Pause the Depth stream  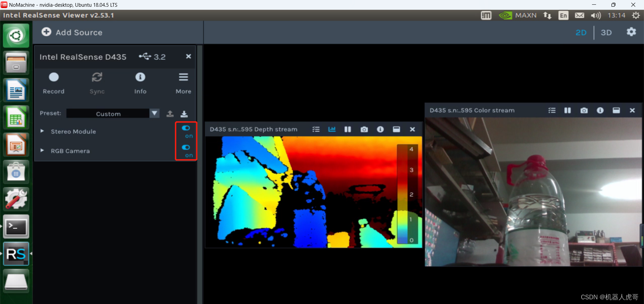click(x=348, y=129)
